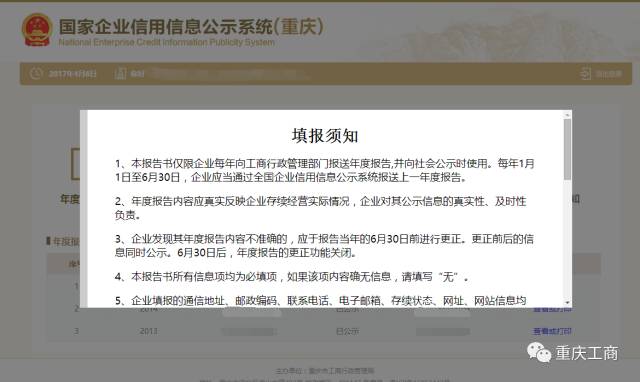Click the scroll-down arrow of the 填报须知 dialog
This screenshot has width=640, height=382.
(567, 302)
